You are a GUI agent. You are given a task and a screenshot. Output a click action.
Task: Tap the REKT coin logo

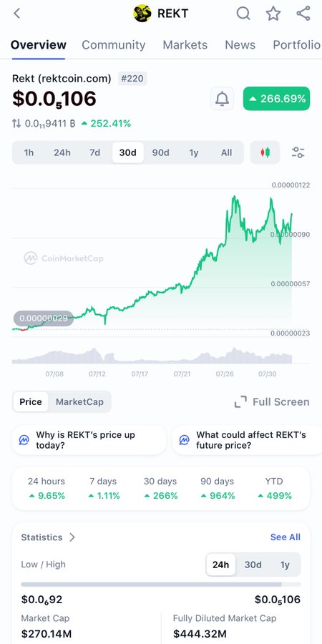point(142,14)
